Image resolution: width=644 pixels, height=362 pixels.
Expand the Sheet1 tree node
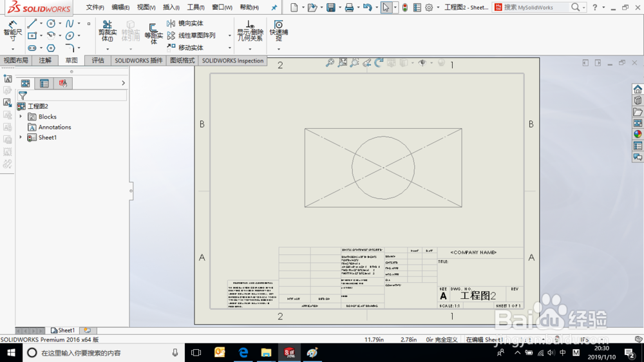(x=21, y=137)
